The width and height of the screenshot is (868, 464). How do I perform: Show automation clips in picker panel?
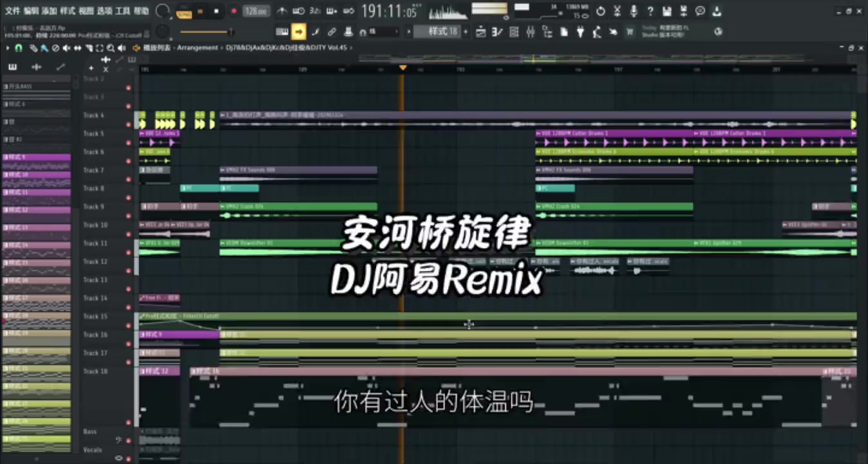(61, 68)
